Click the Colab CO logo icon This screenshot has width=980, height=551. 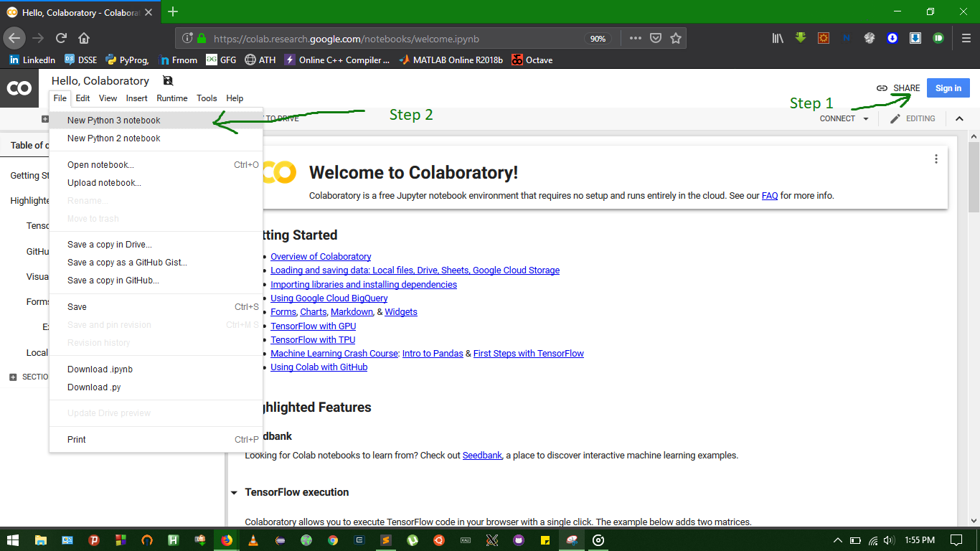(19, 88)
